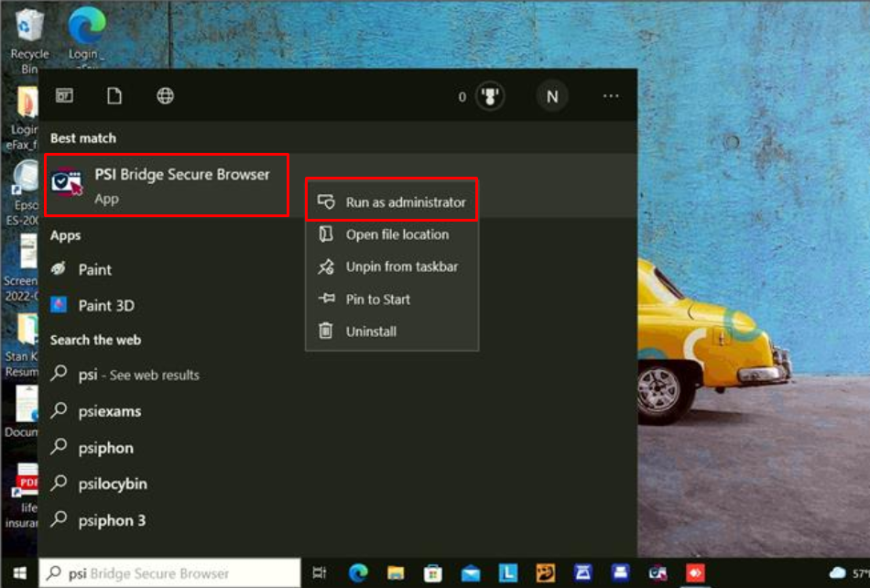
Task: Launch Microsoft Edge from the taskbar
Action: coord(358,573)
